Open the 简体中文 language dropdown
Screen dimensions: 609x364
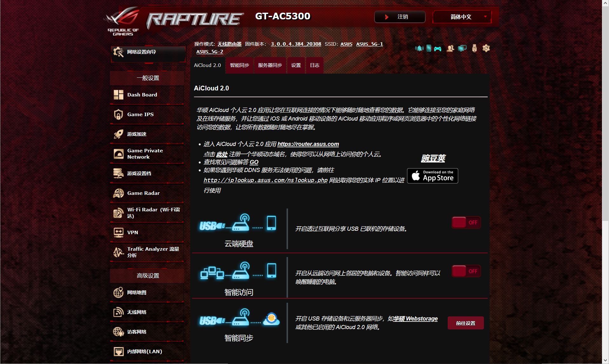(x=462, y=17)
